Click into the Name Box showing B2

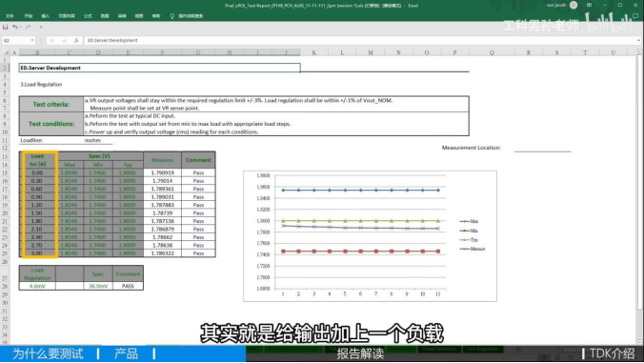point(15,40)
